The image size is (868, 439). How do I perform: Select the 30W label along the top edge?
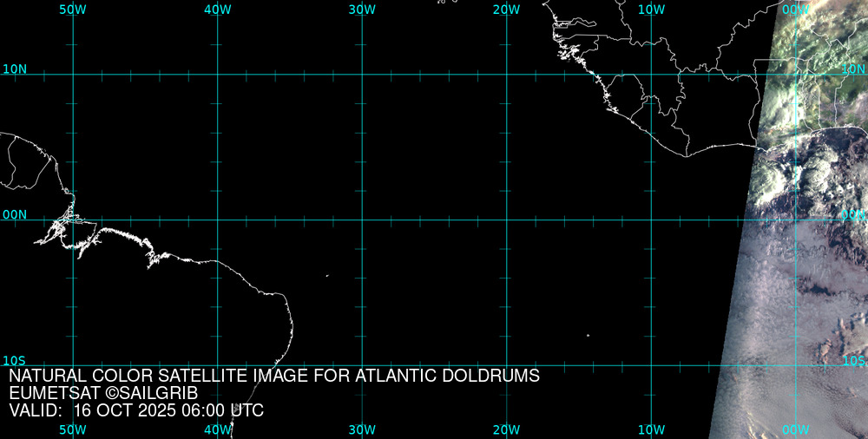[x=362, y=9]
